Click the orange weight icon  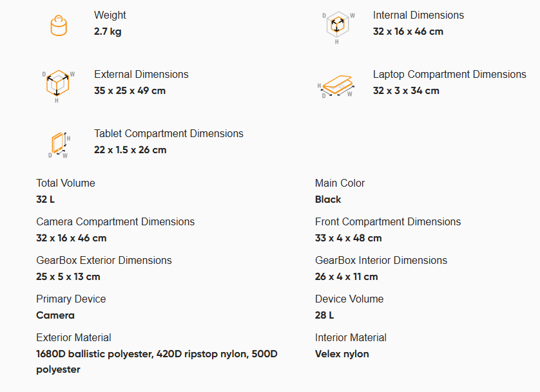tap(59, 26)
